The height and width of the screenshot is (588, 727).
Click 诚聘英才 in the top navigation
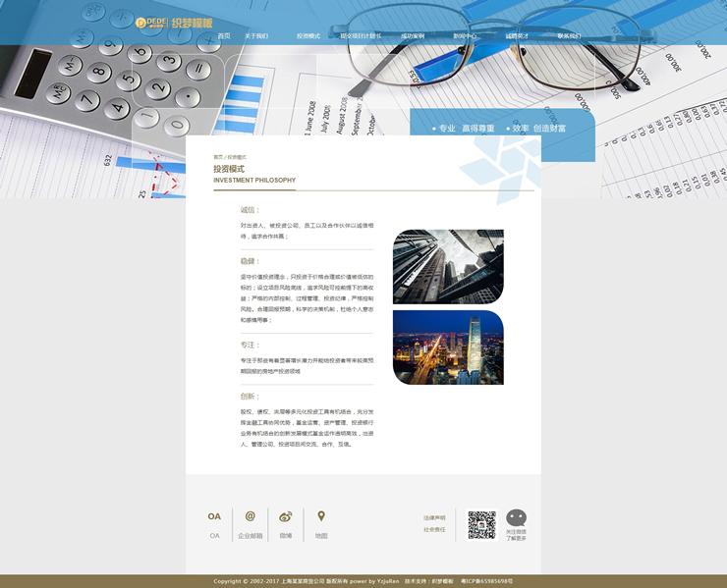click(517, 36)
